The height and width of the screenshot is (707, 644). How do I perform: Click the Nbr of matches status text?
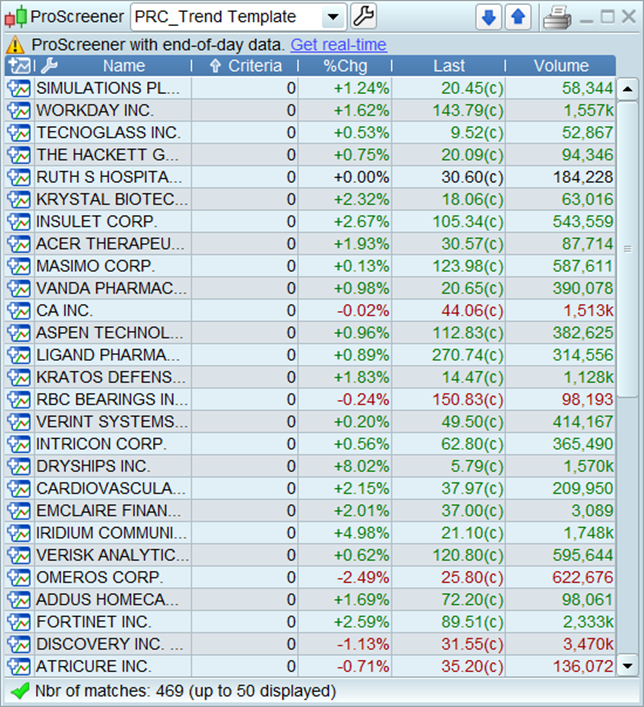click(x=185, y=691)
